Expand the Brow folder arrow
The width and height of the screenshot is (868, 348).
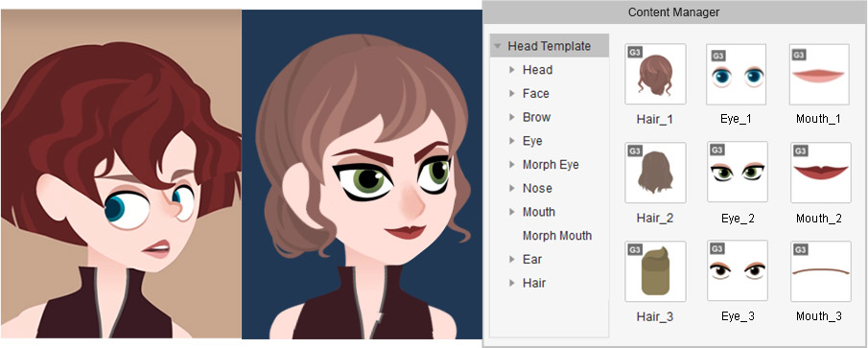coord(511,117)
